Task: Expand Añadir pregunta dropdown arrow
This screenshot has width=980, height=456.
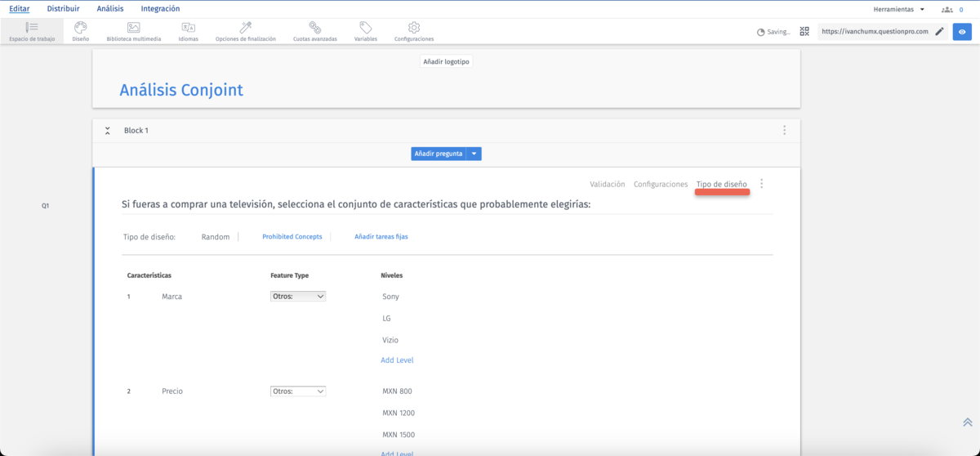Action: pos(474,154)
